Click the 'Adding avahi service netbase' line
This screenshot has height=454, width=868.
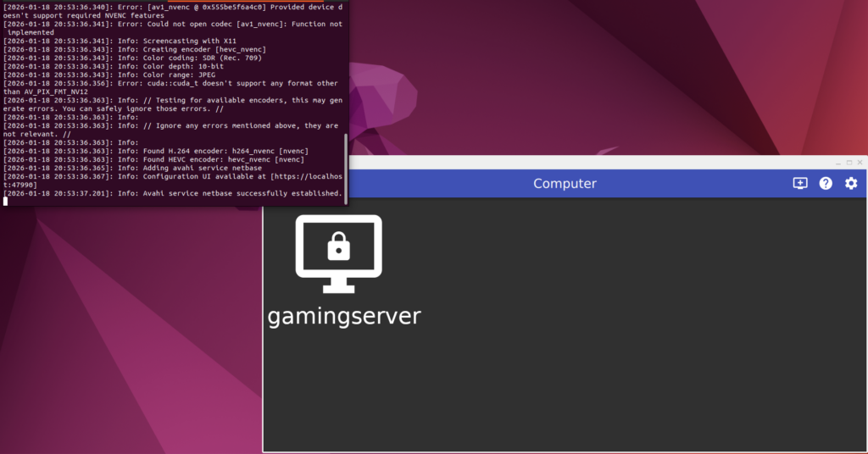132,168
